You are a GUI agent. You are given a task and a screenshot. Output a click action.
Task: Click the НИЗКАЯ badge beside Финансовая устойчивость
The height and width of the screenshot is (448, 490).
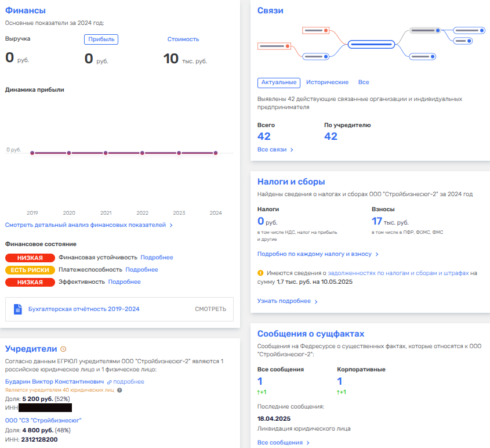pos(30,258)
